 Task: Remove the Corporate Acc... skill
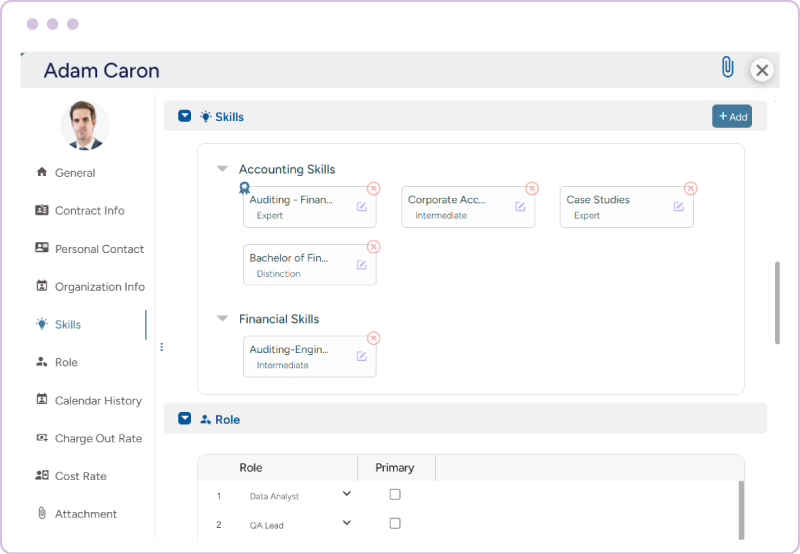click(x=532, y=188)
